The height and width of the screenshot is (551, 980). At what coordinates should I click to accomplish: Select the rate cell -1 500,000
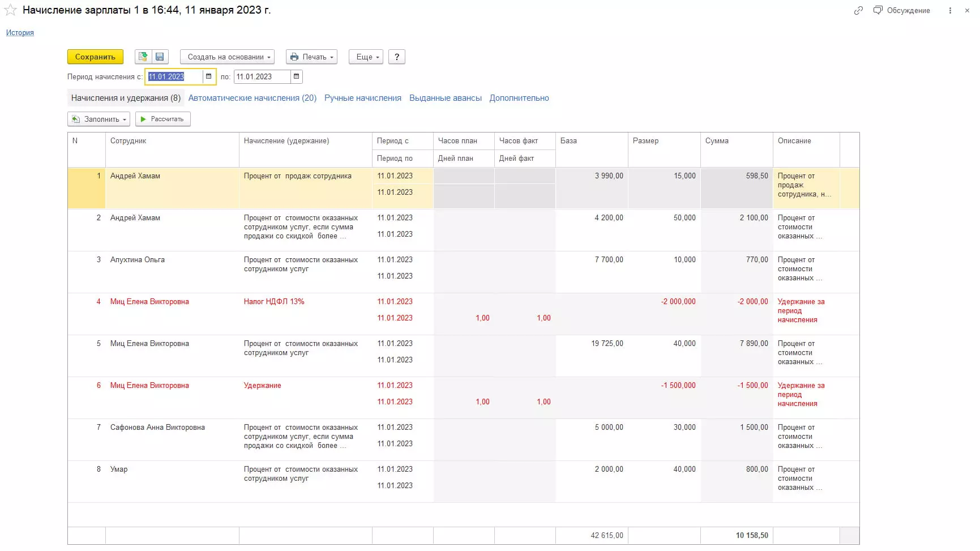coord(664,398)
